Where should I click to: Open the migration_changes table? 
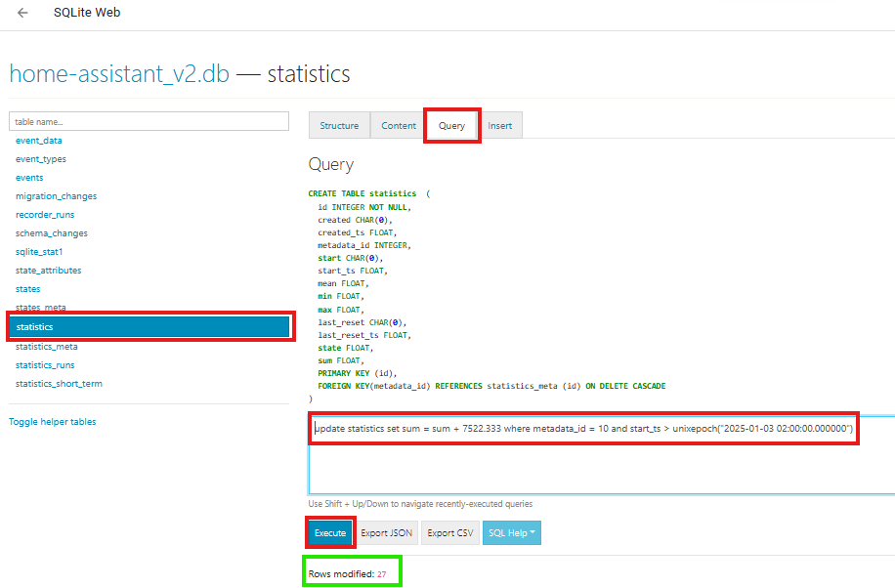(x=56, y=196)
